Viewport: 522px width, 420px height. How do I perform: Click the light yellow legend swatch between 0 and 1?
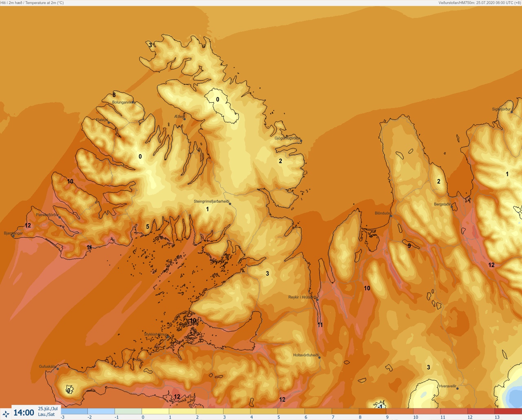pyautogui.click(x=155, y=411)
